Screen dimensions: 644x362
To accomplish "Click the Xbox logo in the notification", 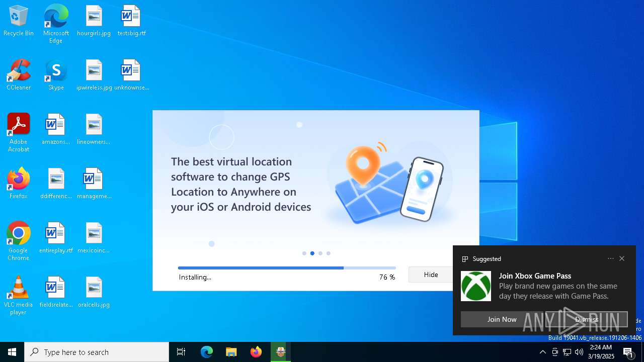I will 476,286.
